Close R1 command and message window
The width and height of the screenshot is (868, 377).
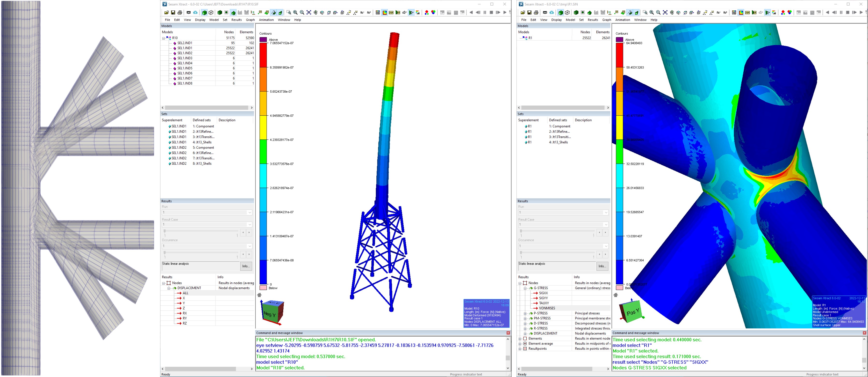pyautogui.click(x=864, y=333)
